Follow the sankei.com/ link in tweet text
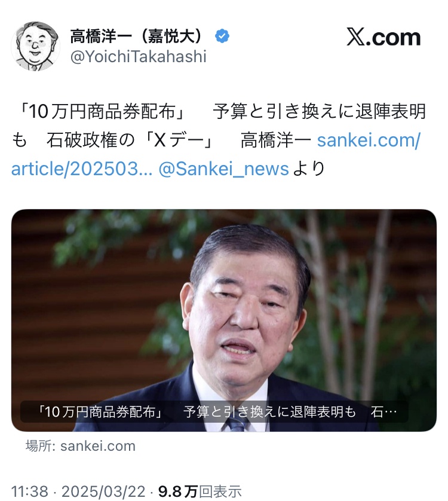Image resolution: width=448 pixels, height=501 pixels. click(x=369, y=140)
